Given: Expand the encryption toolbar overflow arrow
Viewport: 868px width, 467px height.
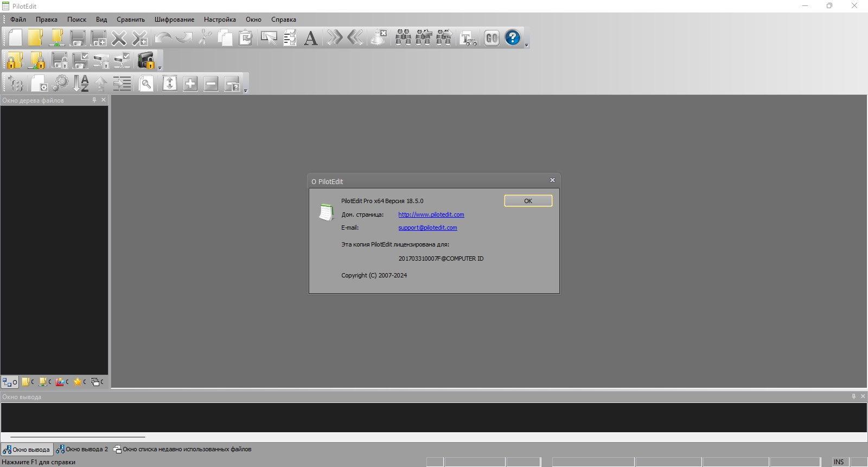Looking at the screenshot, I should pos(159,68).
